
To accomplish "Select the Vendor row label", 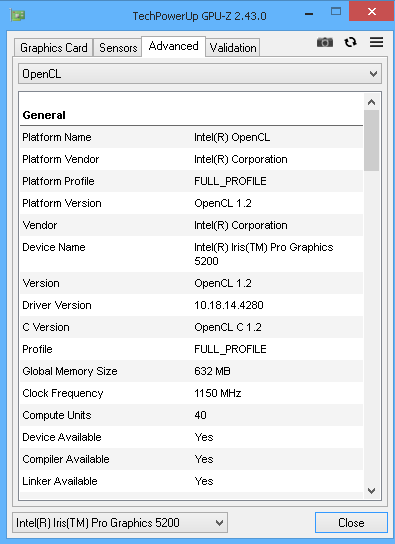I will pos(40,225).
